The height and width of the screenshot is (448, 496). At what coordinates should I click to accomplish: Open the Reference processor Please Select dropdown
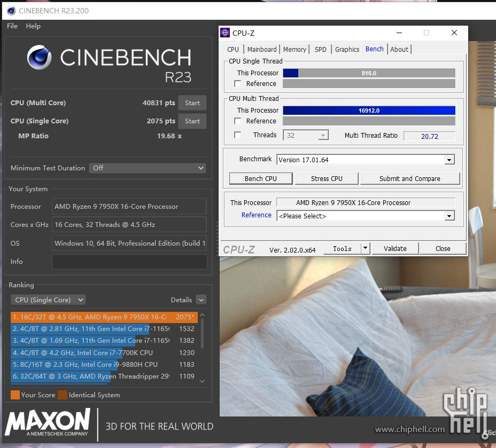click(x=449, y=216)
